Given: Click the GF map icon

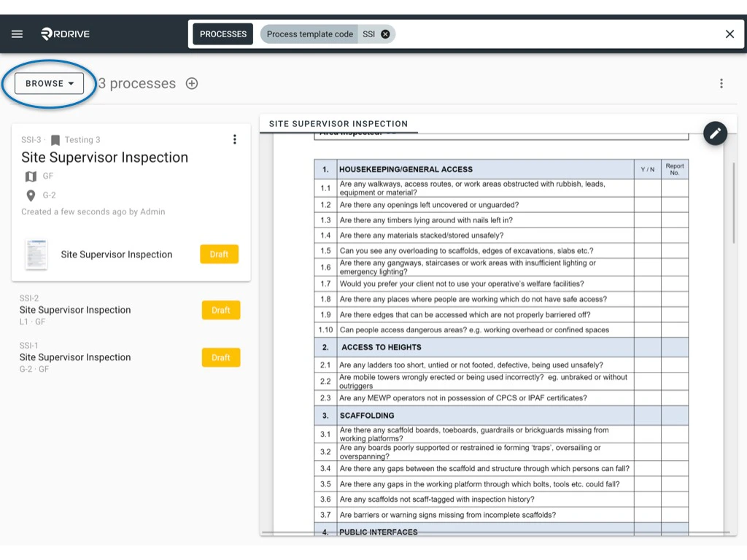Looking at the screenshot, I should pos(31,176).
